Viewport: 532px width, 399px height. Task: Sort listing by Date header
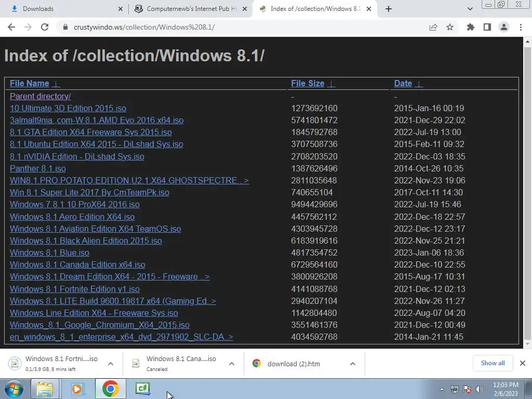coord(403,84)
